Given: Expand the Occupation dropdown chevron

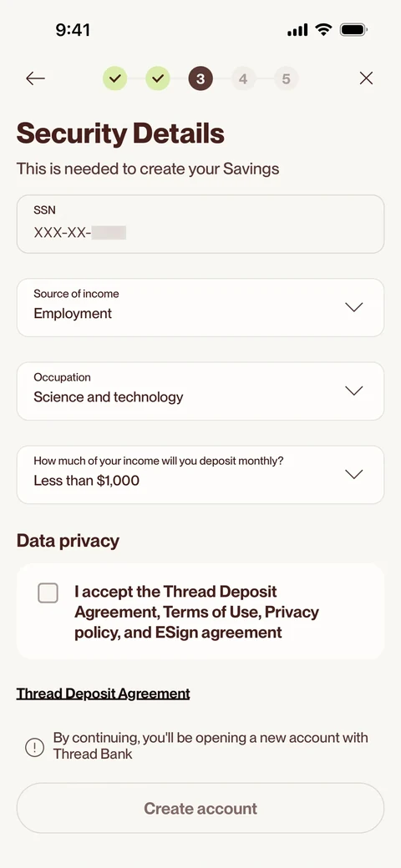Looking at the screenshot, I should [353, 391].
